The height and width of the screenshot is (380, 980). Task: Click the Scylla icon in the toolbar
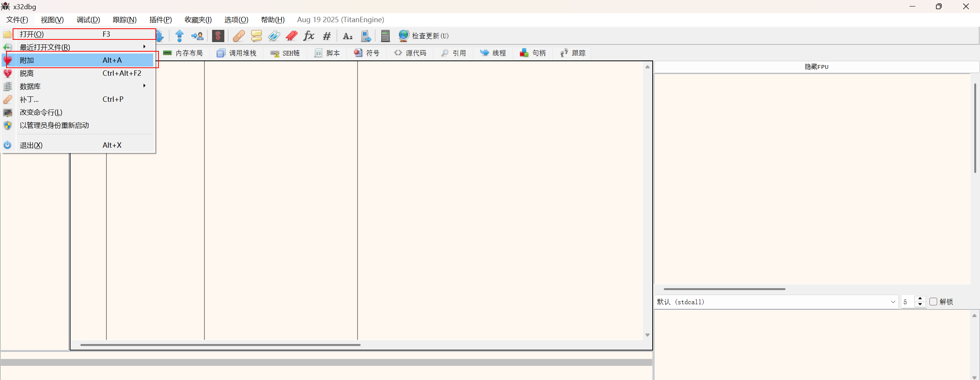[218, 36]
